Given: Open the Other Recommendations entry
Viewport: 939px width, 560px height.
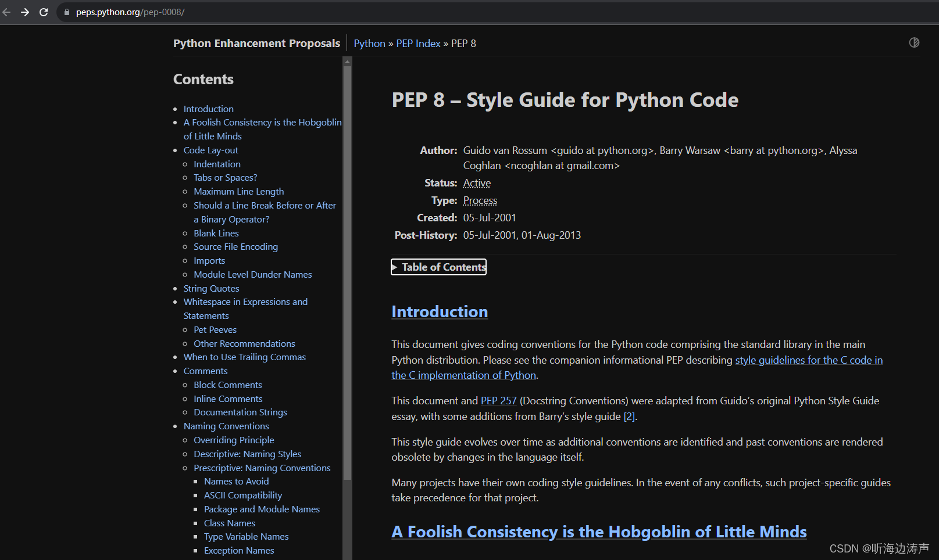Looking at the screenshot, I should 244,344.
